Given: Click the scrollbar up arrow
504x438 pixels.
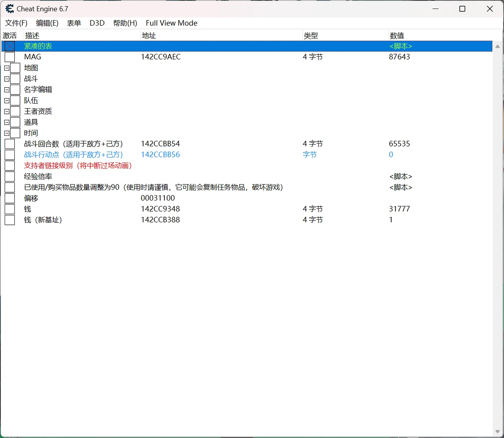Looking at the screenshot, I should [498, 47].
